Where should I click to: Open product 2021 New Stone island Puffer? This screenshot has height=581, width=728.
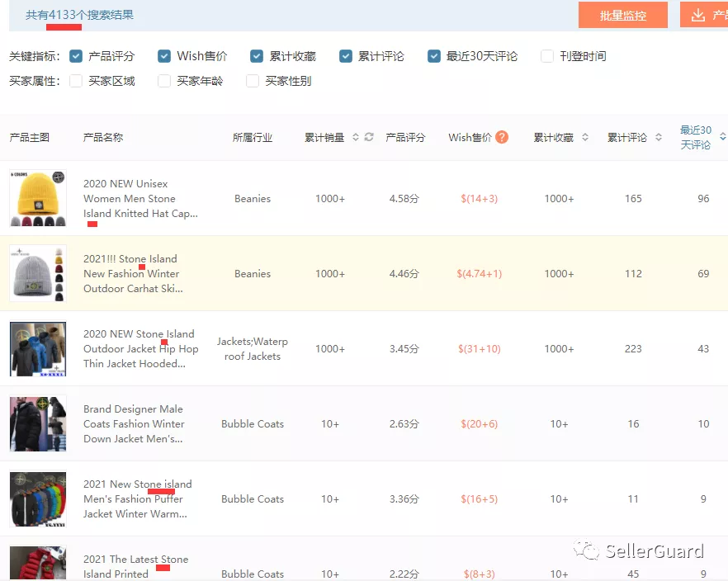click(x=137, y=499)
